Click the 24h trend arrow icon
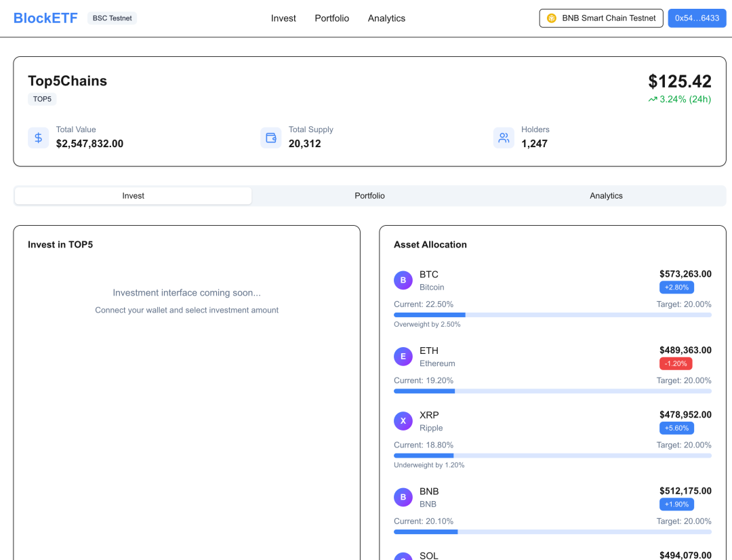 (x=653, y=100)
